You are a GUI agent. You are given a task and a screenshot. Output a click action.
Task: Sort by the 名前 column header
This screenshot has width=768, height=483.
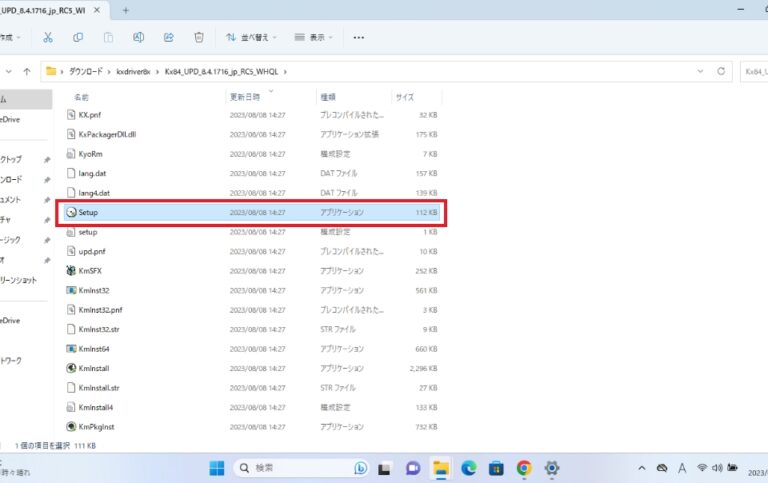click(x=82, y=97)
